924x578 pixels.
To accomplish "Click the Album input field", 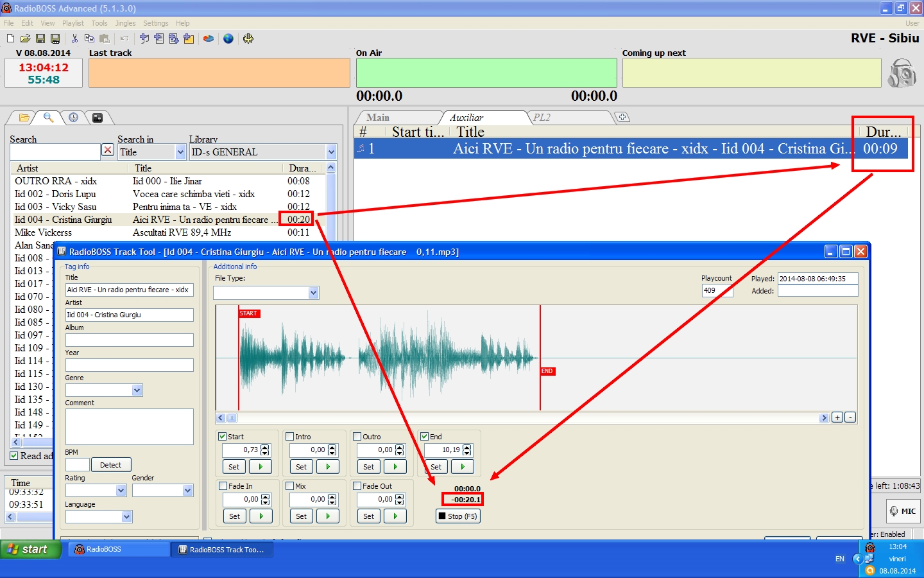I will 130,340.
